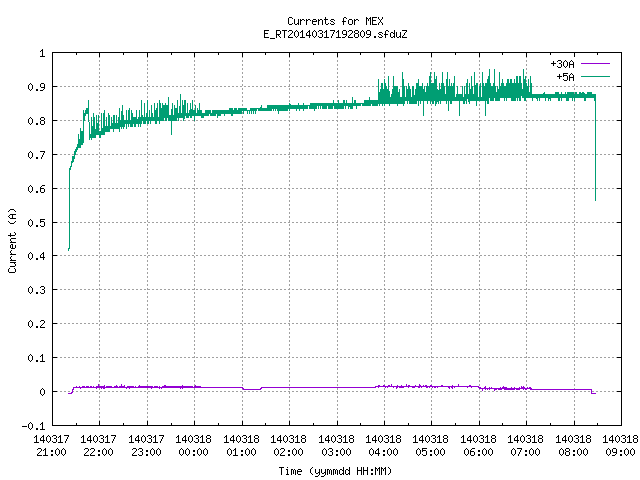Click the chart title 'Currents for MEX'

point(335,21)
